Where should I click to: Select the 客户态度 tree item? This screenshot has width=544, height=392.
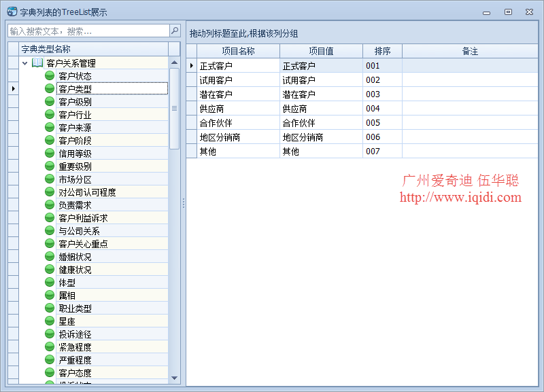point(112,372)
